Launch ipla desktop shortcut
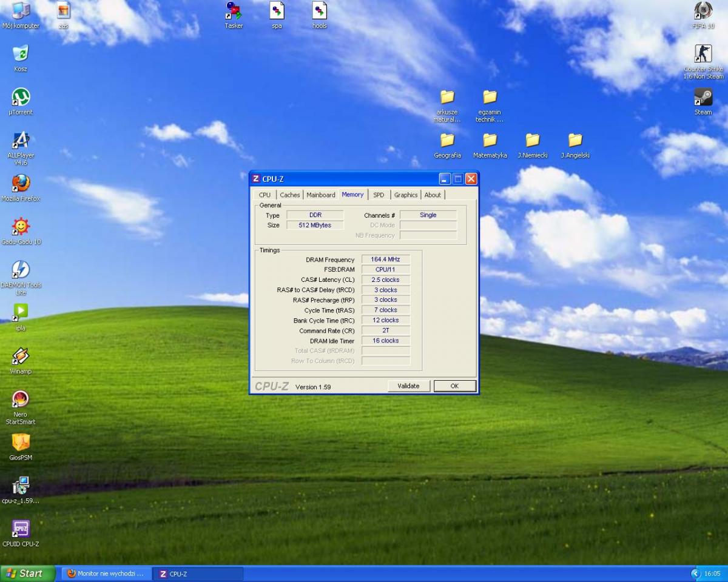Screen dimensions: 728x582 tap(21, 317)
